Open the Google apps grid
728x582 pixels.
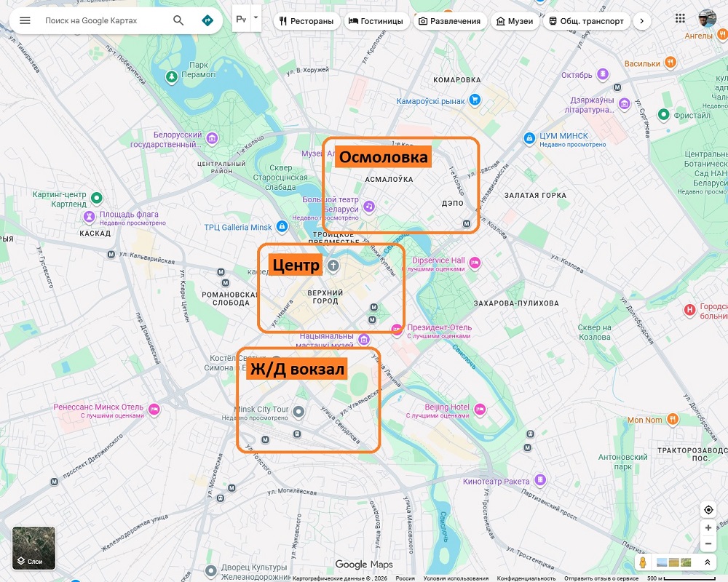[x=680, y=19]
